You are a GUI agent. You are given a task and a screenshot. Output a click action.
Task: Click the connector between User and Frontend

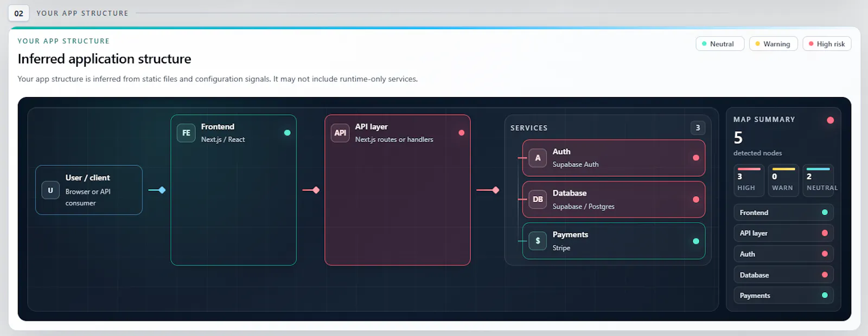pyautogui.click(x=157, y=190)
